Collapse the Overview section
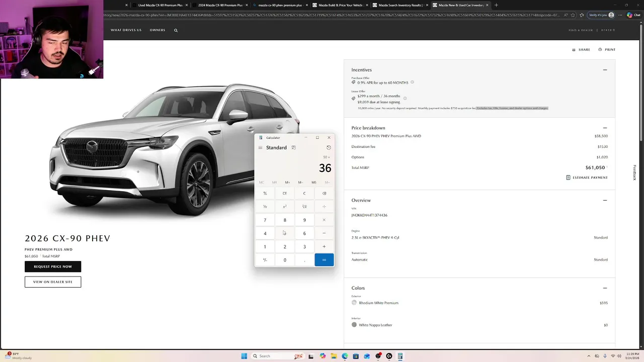This screenshot has width=644, height=362. 605,200
